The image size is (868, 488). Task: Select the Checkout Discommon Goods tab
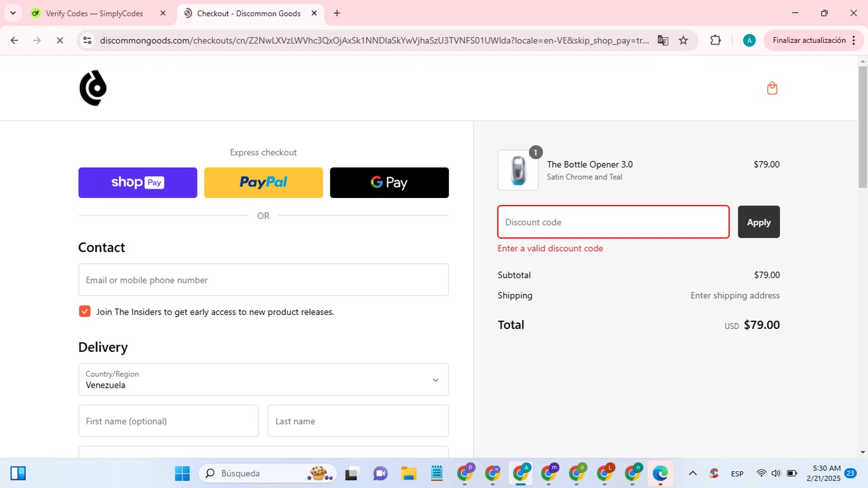pos(249,13)
